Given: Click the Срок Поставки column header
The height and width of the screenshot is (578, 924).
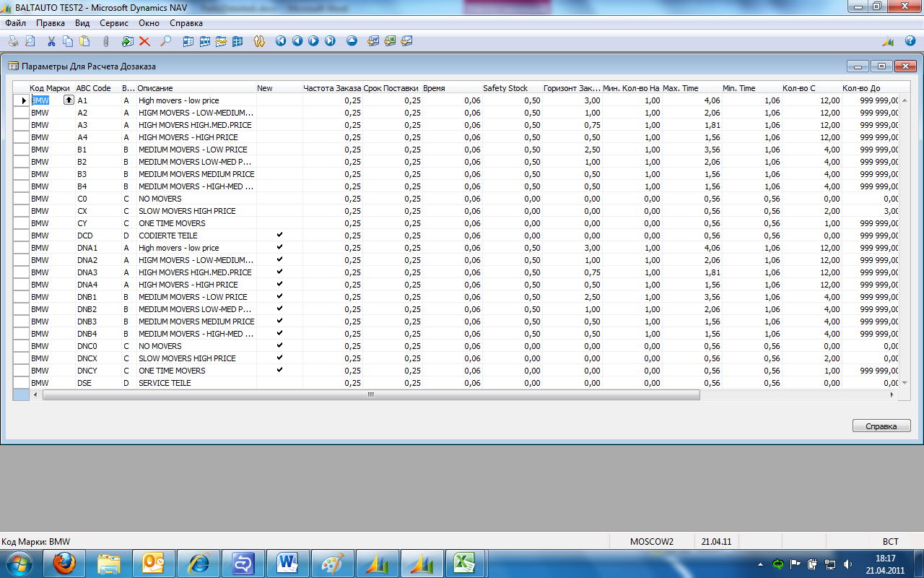Looking at the screenshot, I should 392,88.
